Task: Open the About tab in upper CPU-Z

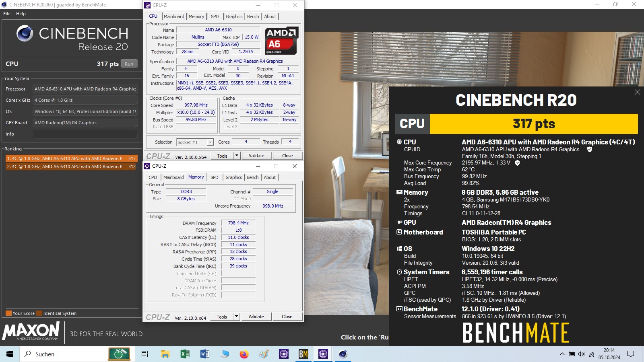Action: pyautogui.click(x=270, y=16)
